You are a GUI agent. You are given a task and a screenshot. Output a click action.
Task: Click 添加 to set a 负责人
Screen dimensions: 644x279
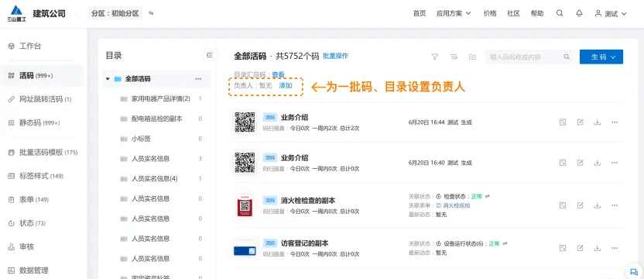286,85
